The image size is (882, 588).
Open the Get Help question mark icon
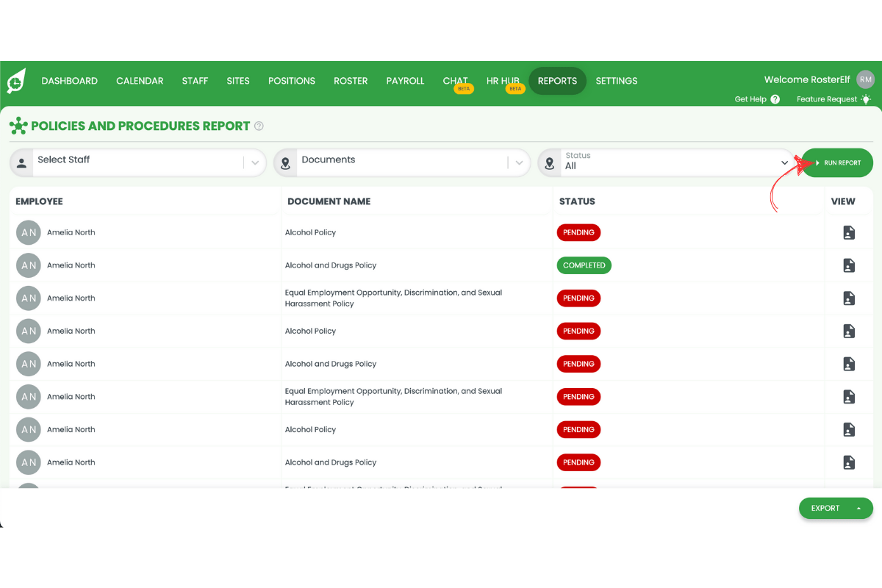pos(775,98)
